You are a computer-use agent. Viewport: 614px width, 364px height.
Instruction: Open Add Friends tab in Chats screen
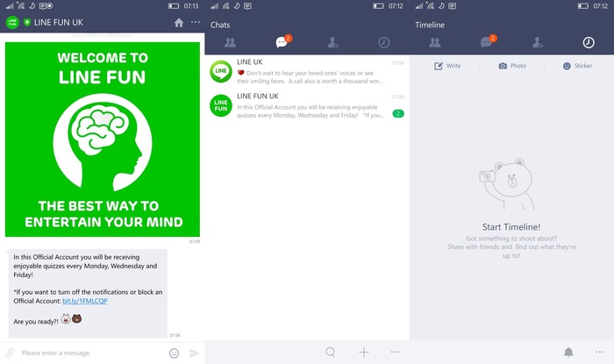click(333, 42)
